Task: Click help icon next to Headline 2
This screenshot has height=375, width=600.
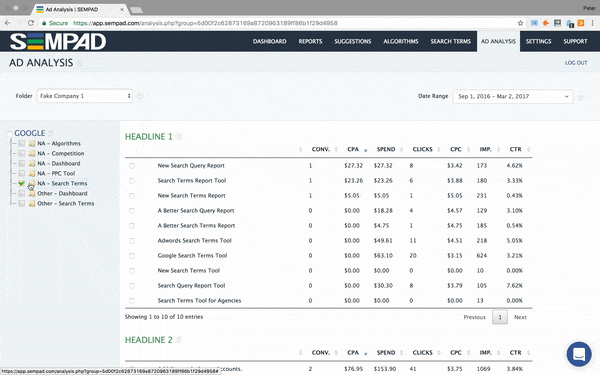Action: coord(179,340)
